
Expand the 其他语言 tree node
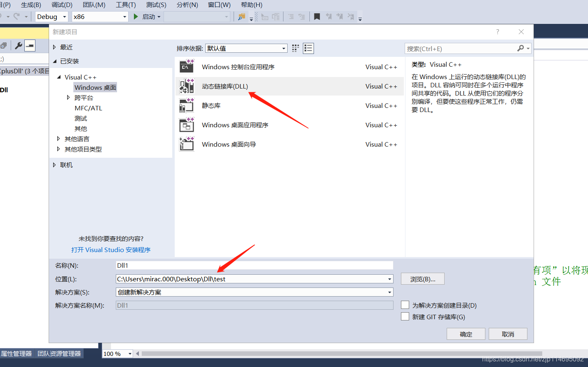[59, 139]
